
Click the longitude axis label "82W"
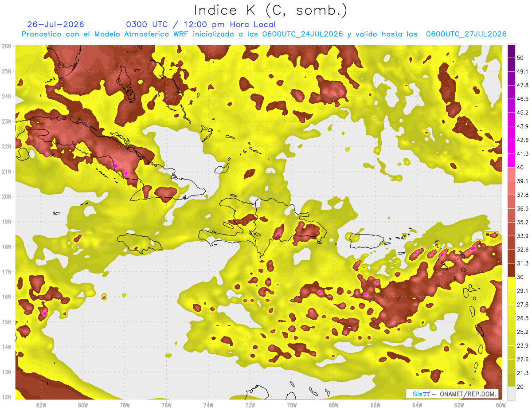coord(41,405)
